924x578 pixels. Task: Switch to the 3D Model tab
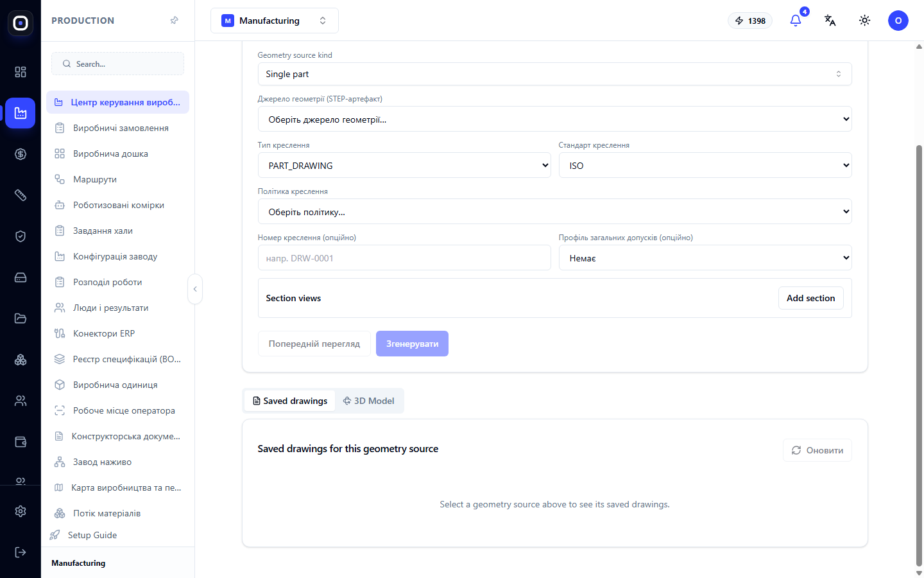(369, 401)
